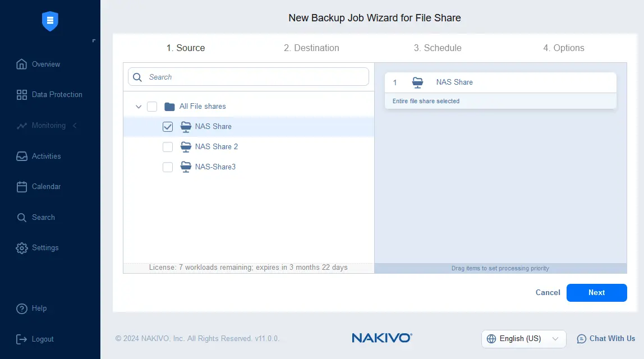Check the NAS Share 2 checkbox
The height and width of the screenshot is (359, 644).
(x=168, y=146)
